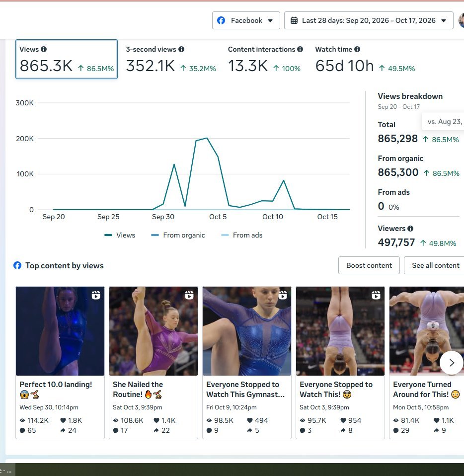Open the Sat Oct 3 Everyone Stopped to Watch This! thumbnail
This screenshot has width=464, height=476.
[x=340, y=331]
